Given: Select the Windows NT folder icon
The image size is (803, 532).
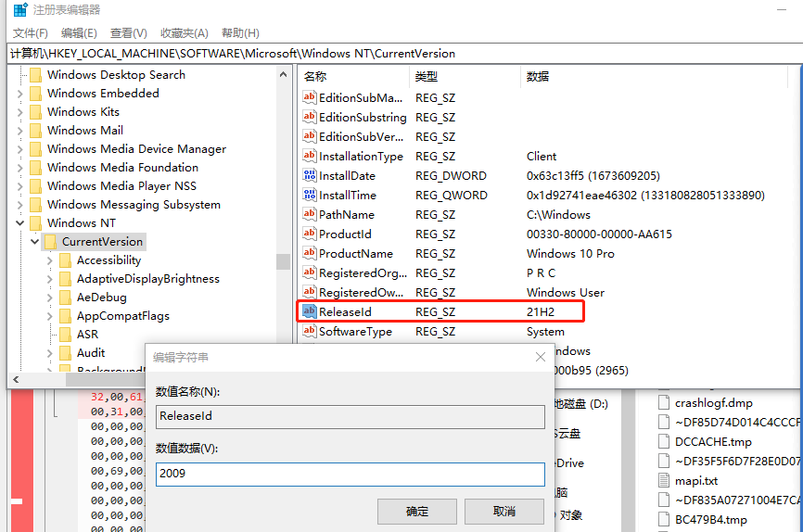Looking at the screenshot, I should click(36, 223).
